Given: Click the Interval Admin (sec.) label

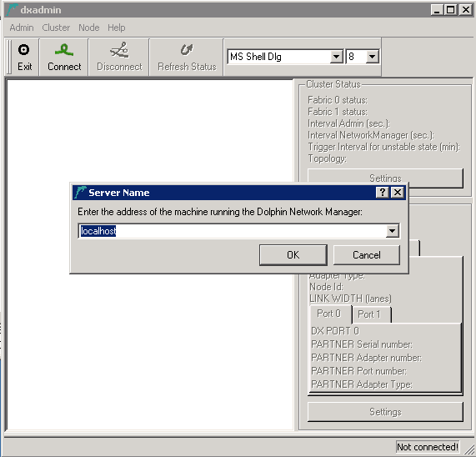Looking at the screenshot, I should tap(348, 123).
